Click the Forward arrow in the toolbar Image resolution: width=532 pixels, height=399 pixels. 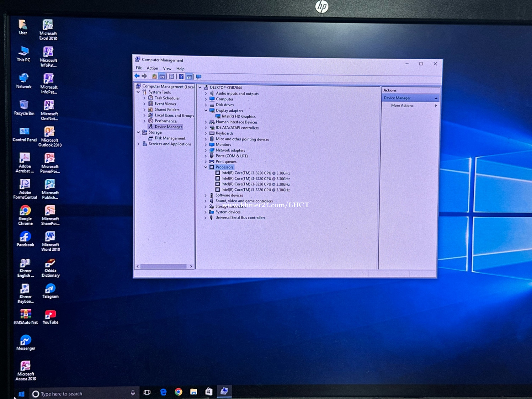144,76
